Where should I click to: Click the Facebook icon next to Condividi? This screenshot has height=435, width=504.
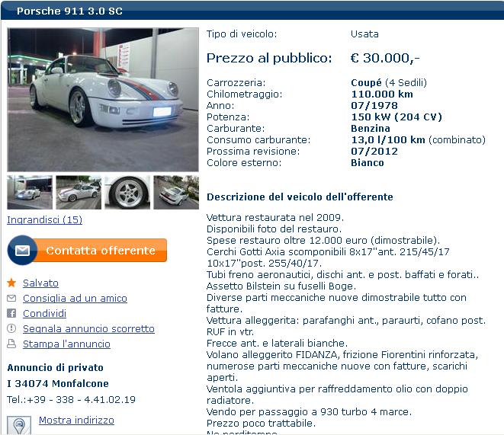pos(11,313)
